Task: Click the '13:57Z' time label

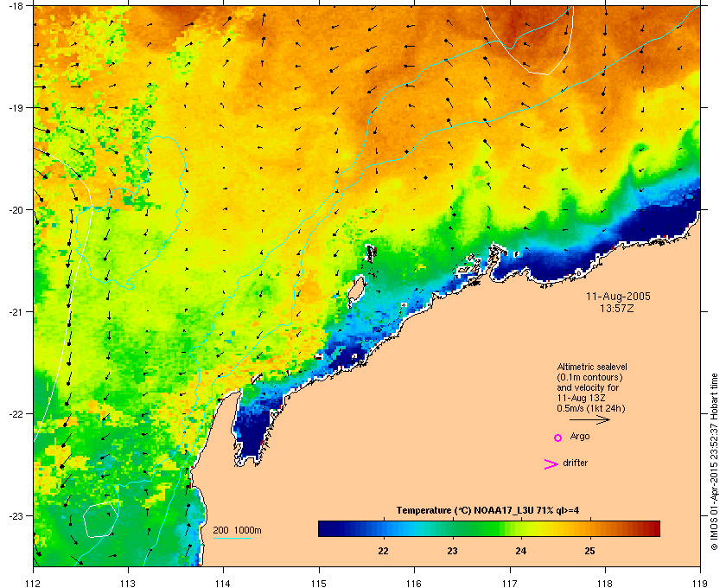Action: click(617, 308)
